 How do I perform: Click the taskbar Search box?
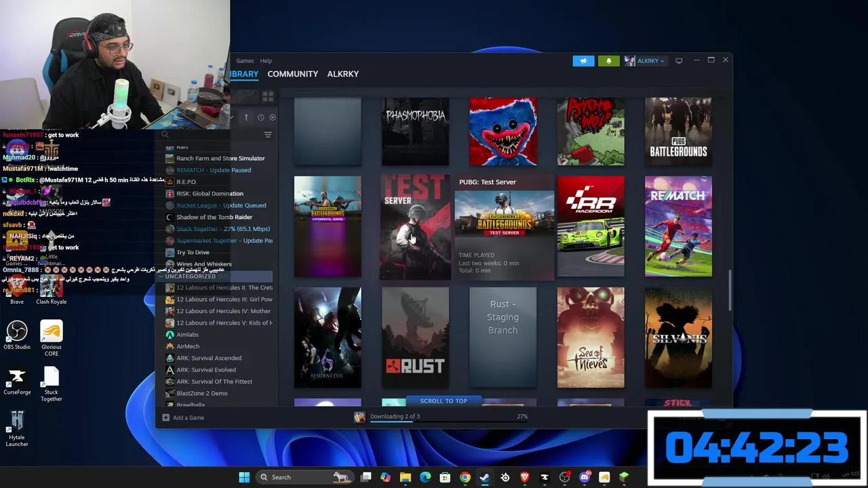[x=305, y=477]
